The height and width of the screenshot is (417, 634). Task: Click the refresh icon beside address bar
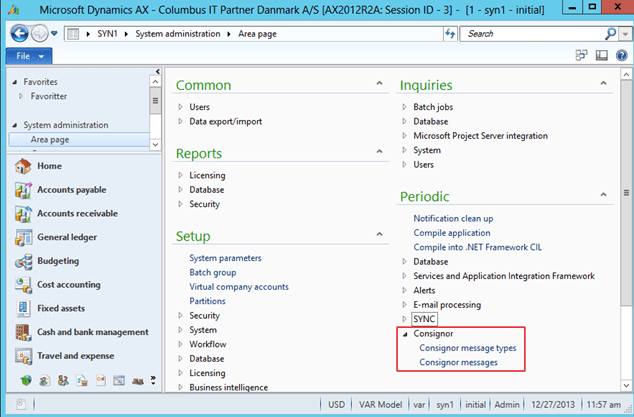(449, 34)
